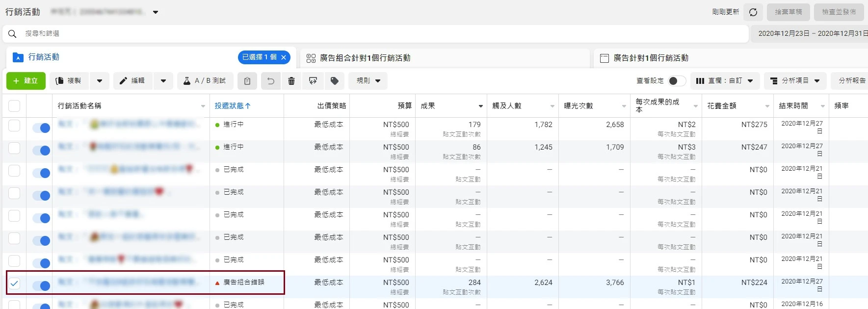Switch to 廣告組合針對1個行銷活動 tab

(x=365, y=58)
